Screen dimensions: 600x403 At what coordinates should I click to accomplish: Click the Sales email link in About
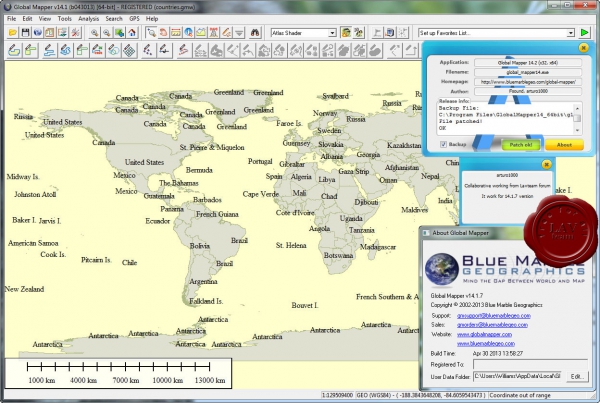(492, 325)
